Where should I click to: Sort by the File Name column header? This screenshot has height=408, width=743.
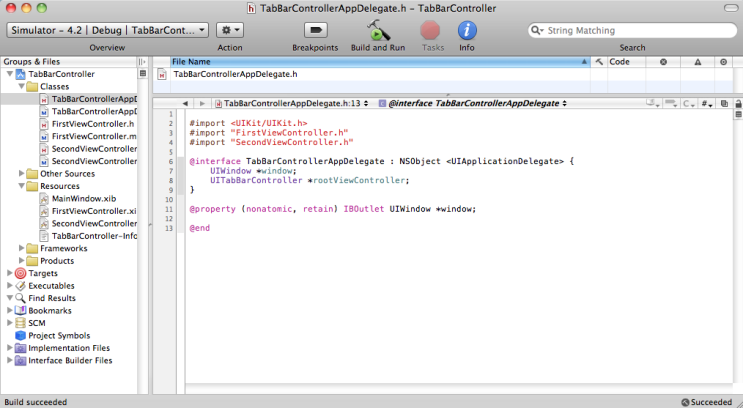pyautogui.click(x=380, y=62)
